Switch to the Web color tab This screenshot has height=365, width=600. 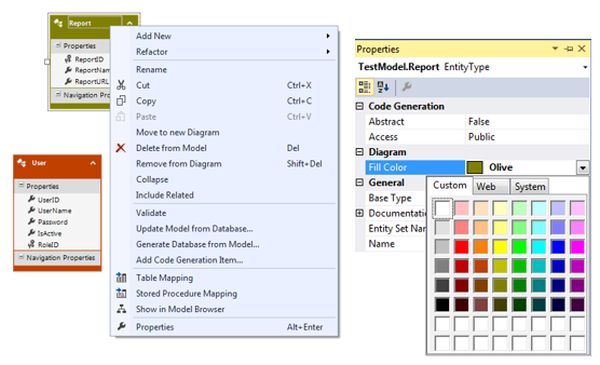(x=491, y=187)
